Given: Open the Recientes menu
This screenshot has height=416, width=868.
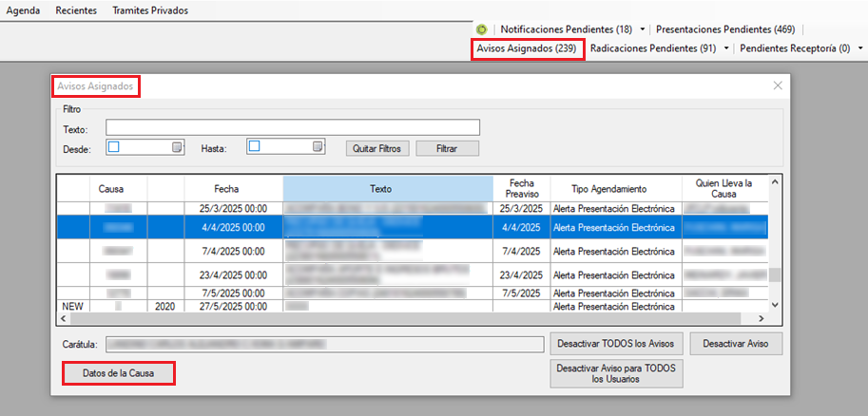Looking at the screenshot, I should pos(76,10).
